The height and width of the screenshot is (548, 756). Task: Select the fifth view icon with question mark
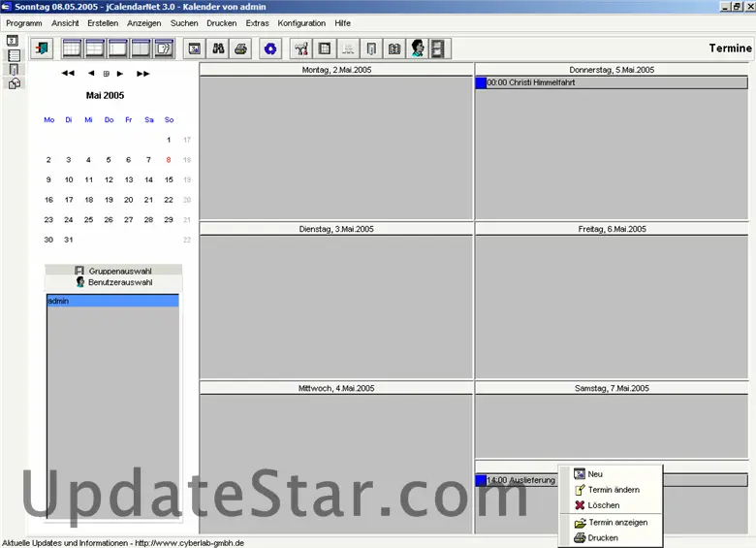pyautogui.click(x=164, y=48)
